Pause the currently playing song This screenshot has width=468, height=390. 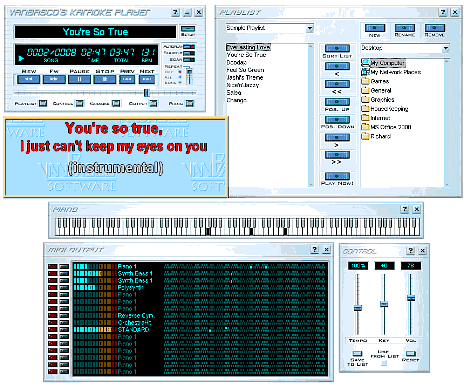[x=79, y=79]
